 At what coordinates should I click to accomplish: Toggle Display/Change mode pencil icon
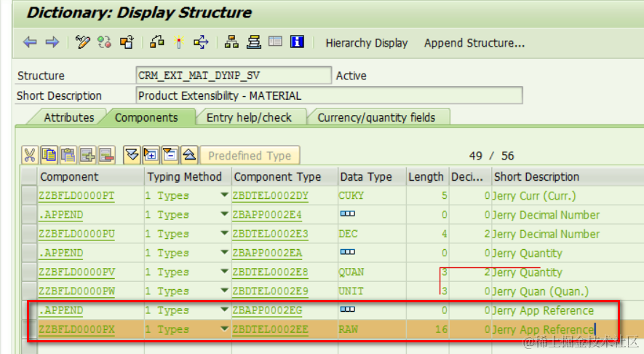click(82, 42)
